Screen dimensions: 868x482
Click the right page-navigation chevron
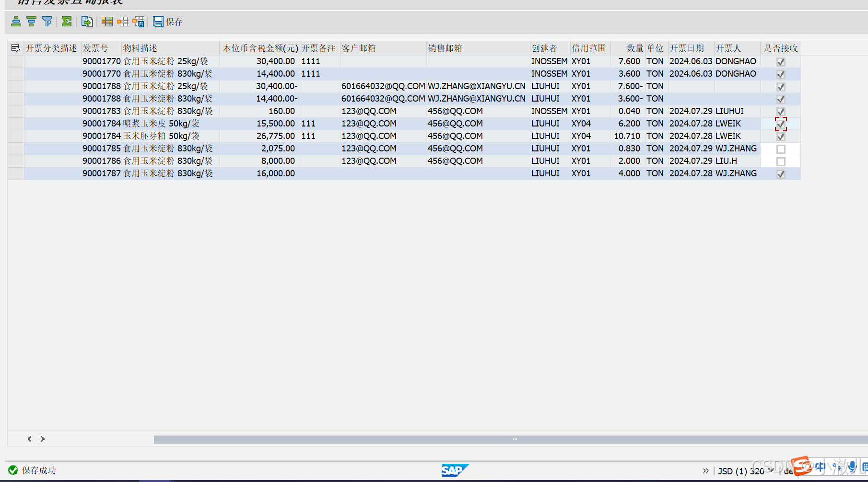tap(42, 438)
